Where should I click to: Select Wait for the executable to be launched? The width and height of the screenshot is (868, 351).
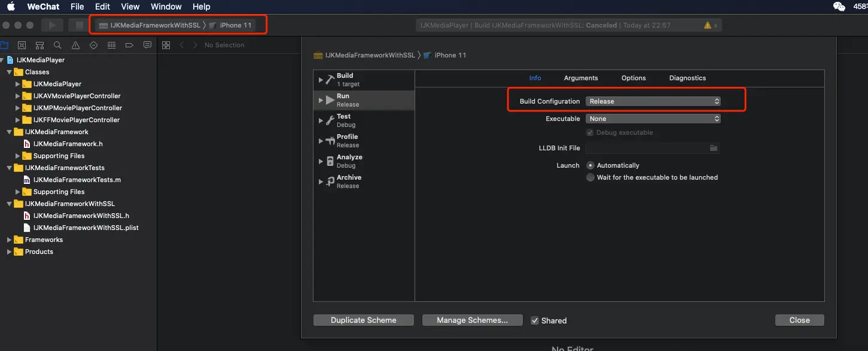tap(590, 177)
